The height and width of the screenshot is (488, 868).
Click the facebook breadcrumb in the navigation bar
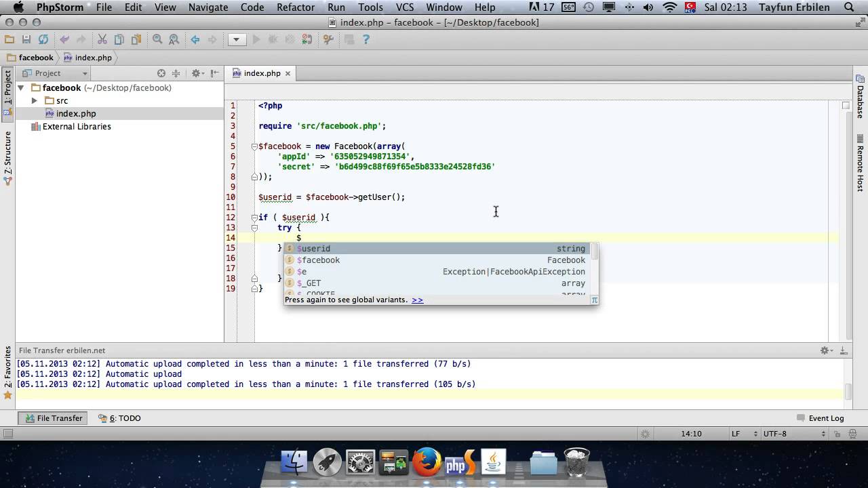pos(36,58)
